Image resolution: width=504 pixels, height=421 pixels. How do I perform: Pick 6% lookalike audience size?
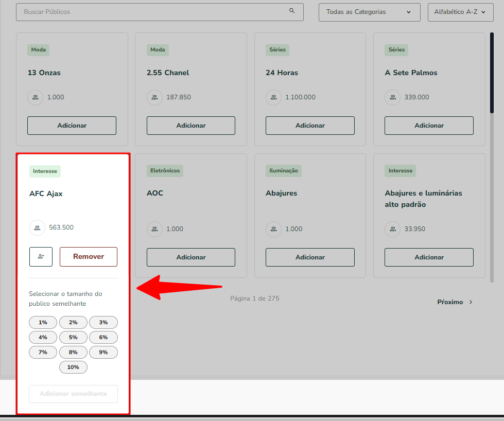(x=103, y=338)
